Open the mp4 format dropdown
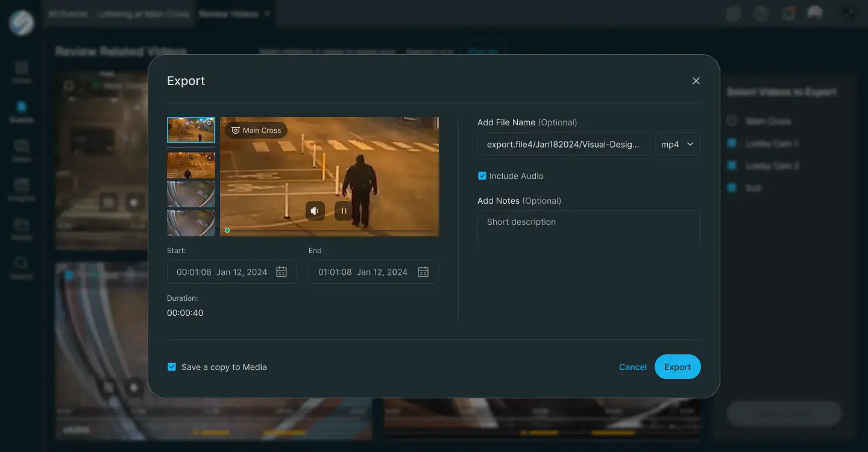This screenshot has height=452, width=868. click(678, 144)
